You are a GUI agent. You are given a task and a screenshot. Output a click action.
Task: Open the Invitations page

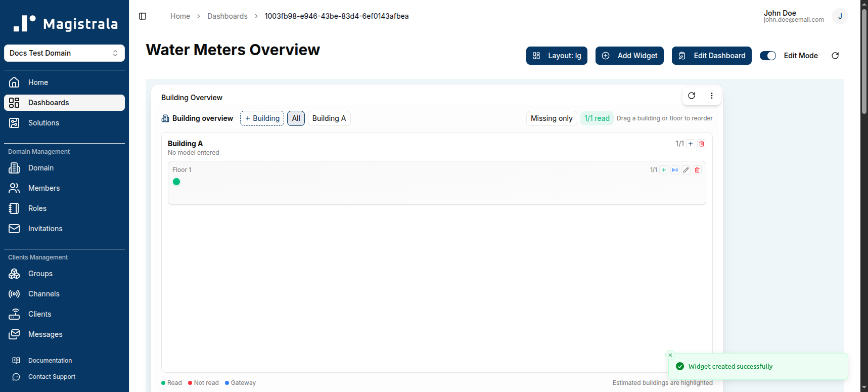click(64, 229)
